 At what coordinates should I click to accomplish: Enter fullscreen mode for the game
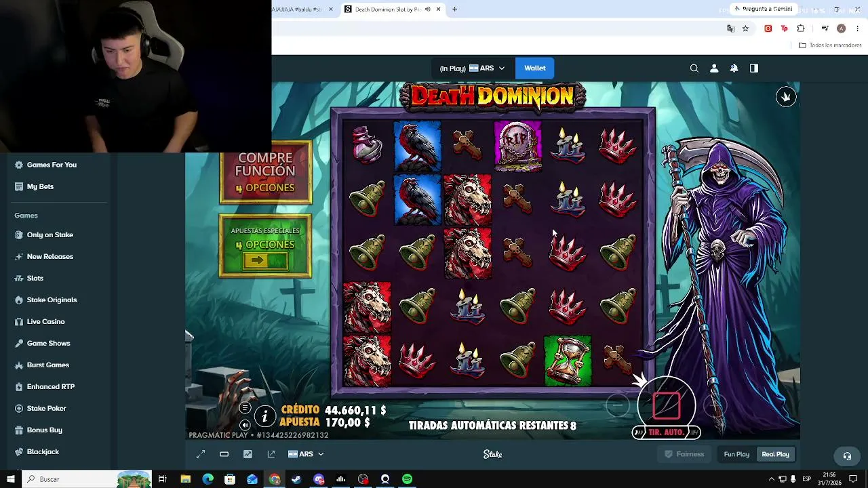tap(201, 454)
